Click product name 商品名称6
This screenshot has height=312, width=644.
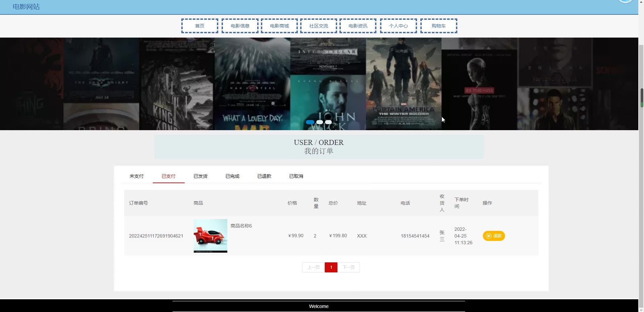[241, 226]
